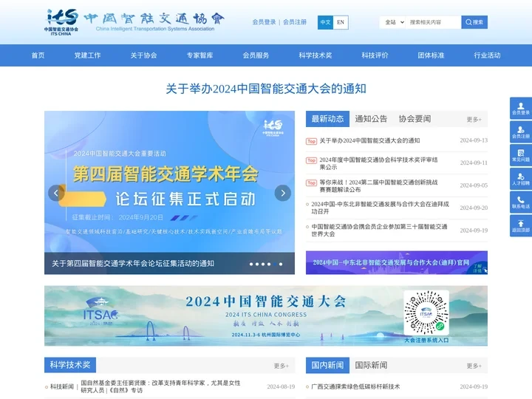
Task: Open headline 关于举办2024中国智能交通大会的通知
Action: coord(266,89)
